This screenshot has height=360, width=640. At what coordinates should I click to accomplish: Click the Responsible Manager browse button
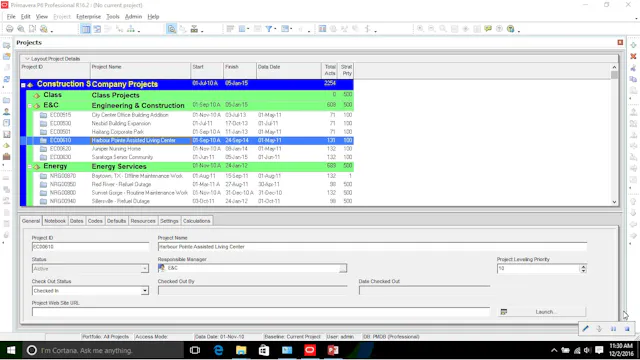pos(343,268)
